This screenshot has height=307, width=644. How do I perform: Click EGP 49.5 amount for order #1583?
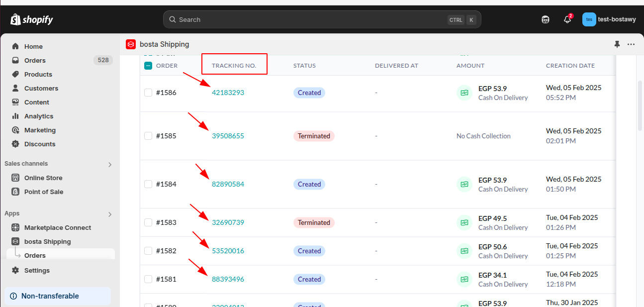pyautogui.click(x=492, y=218)
